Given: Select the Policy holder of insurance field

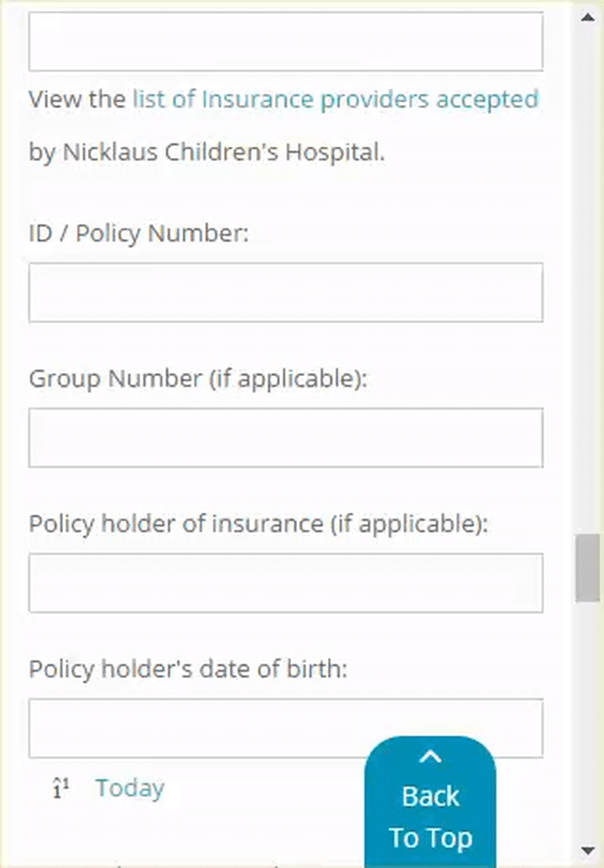Looking at the screenshot, I should point(285,583).
